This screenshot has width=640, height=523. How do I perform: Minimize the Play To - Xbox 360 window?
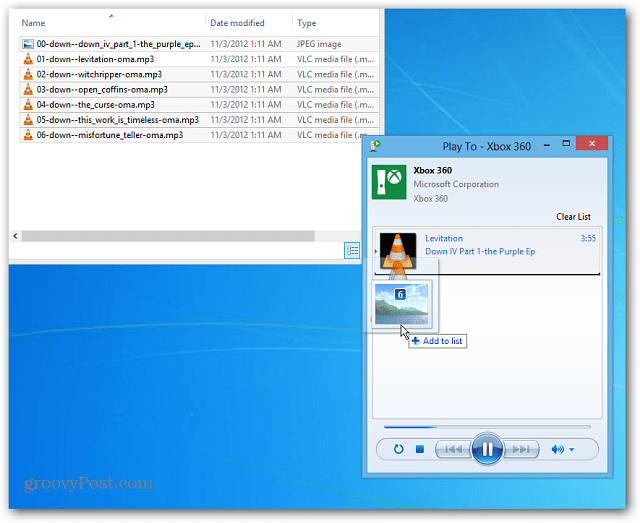547,145
